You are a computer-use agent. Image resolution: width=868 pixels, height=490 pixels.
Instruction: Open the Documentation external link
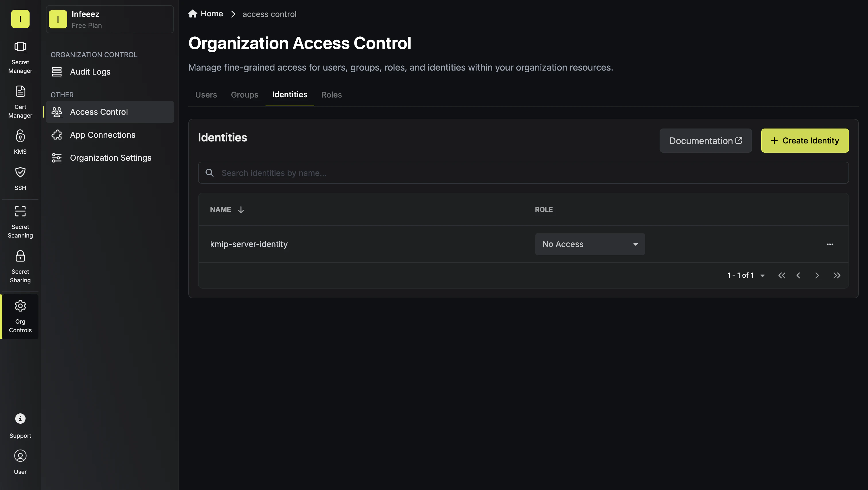click(706, 141)
